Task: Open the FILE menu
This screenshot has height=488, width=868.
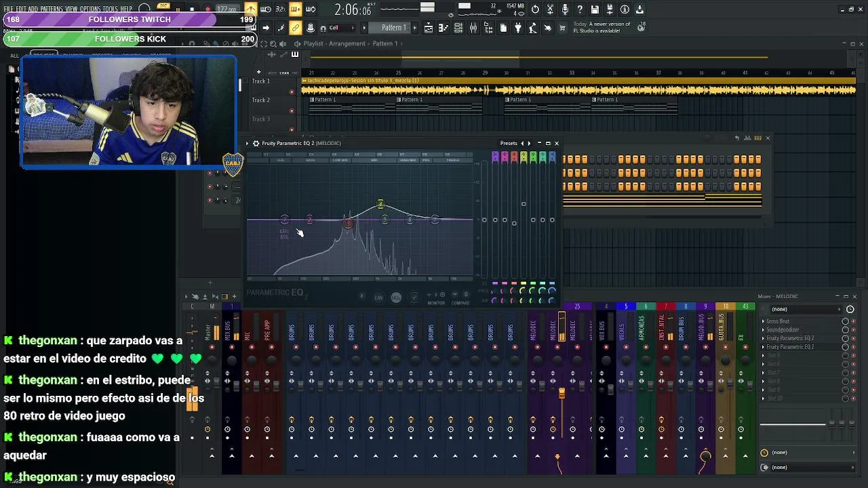Action: tap(9, 9)
